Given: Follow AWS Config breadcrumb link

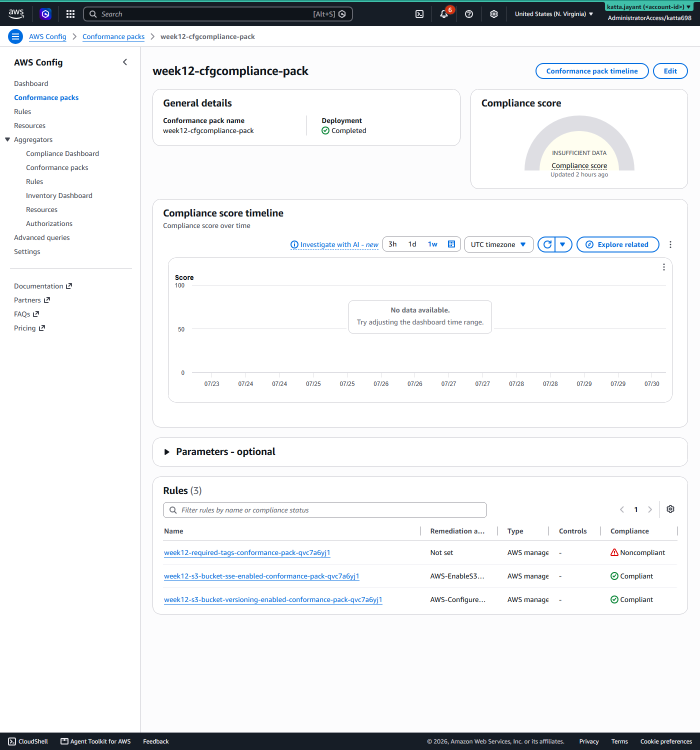Looking at the screenshot, I should click(x=47, y=36).
